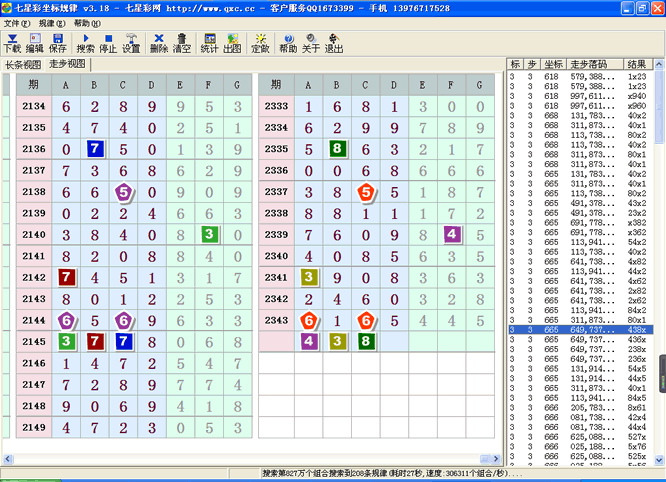Switch to the 走步视图 tab
This screenshot has width=666, height=482.
click(67, 64)
